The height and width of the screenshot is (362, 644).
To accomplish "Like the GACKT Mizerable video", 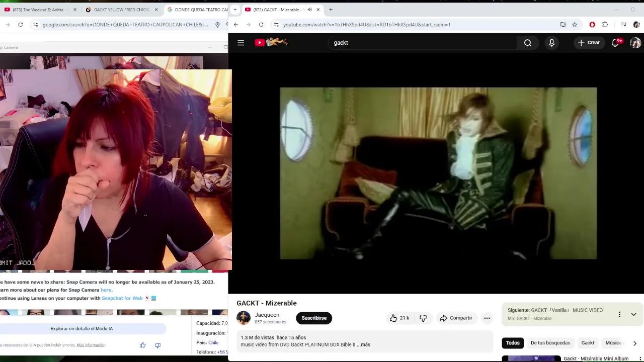I will tap(399, 318).
